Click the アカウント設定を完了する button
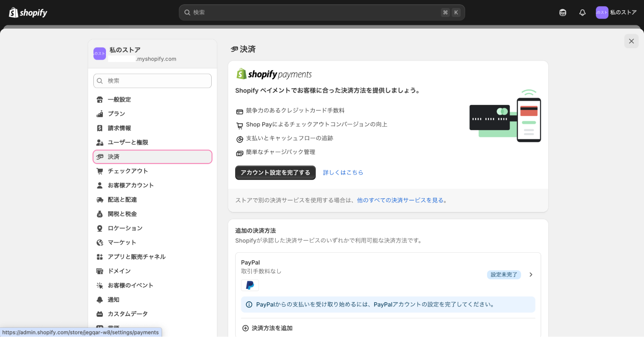 click(275, 173)
